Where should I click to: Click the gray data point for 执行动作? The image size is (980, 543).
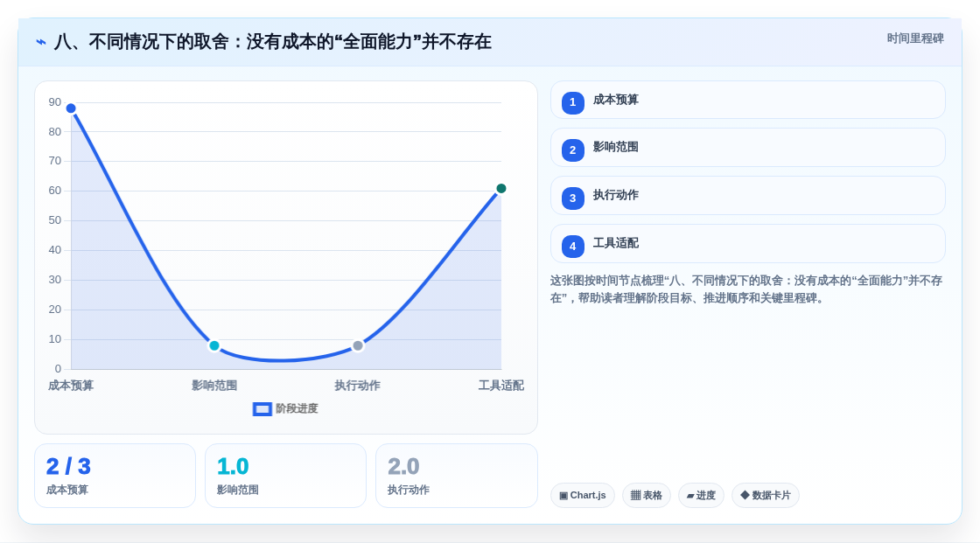pos(358,345)
